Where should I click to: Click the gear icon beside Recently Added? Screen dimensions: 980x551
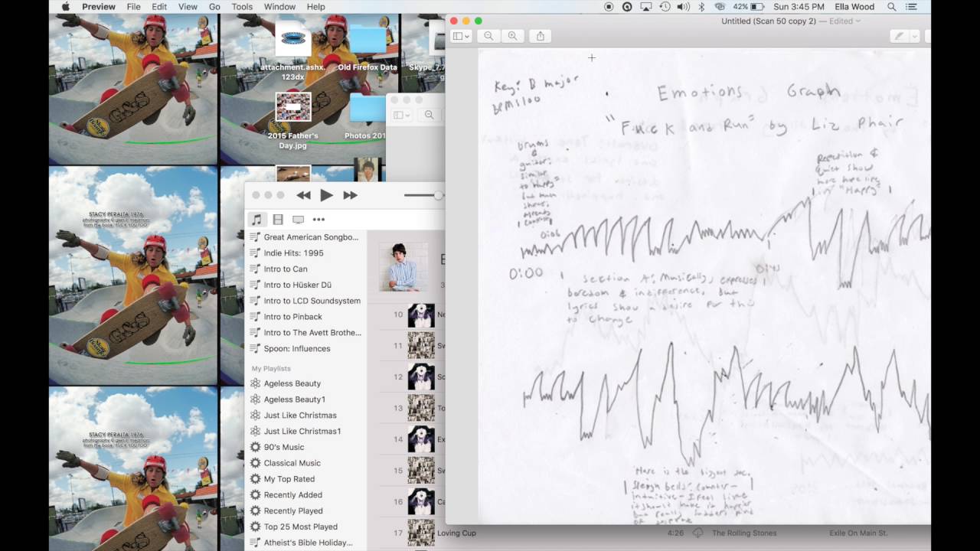(x=256, y=495)
